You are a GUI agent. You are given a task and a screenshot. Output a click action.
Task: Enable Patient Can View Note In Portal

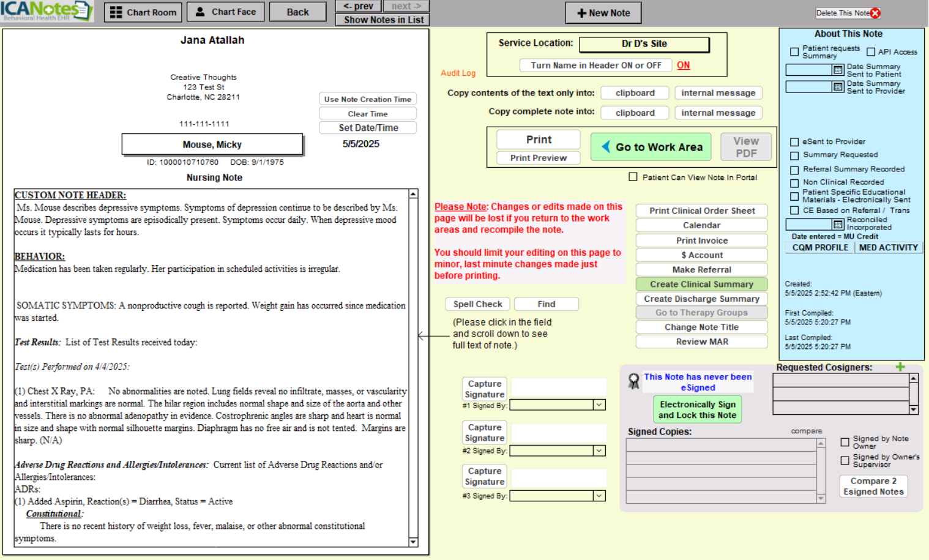click(633, 177)
